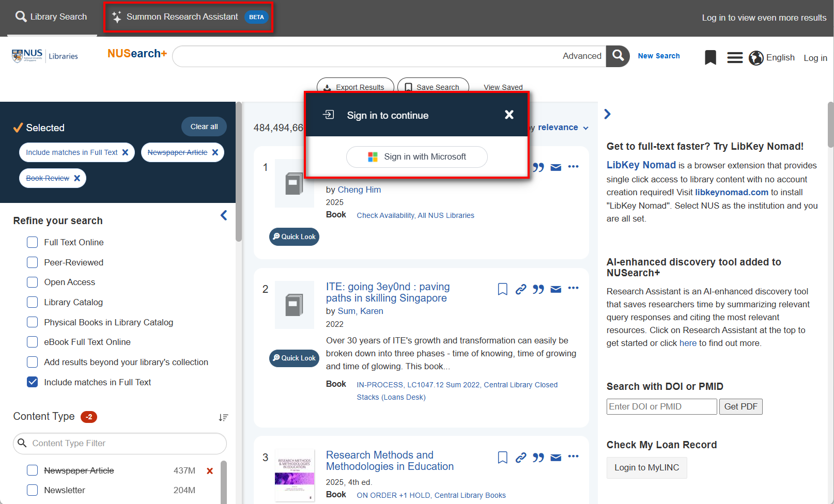Open libkeynomad.com link

point(732,192)
